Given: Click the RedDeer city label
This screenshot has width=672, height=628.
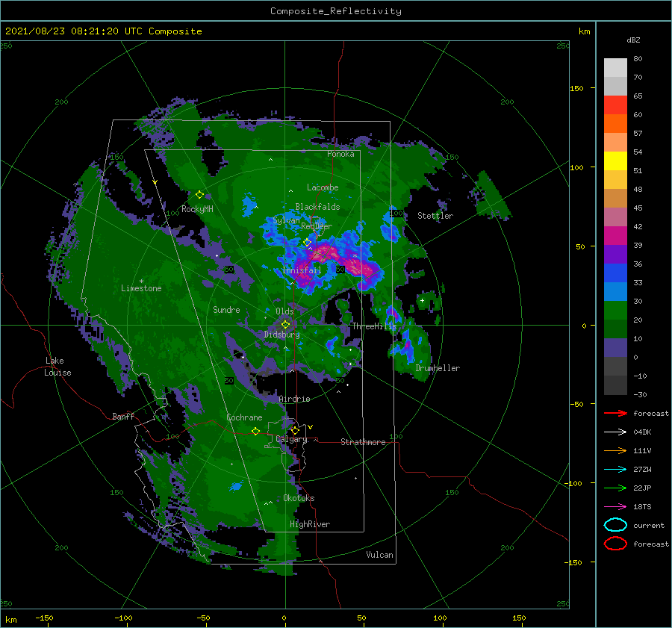Looking at the screenshot, I should [x=317, y=226].
